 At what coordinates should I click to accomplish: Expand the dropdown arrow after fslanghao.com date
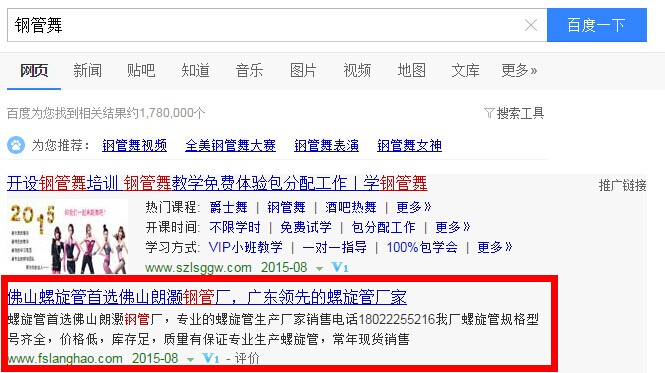pos(190,359)
